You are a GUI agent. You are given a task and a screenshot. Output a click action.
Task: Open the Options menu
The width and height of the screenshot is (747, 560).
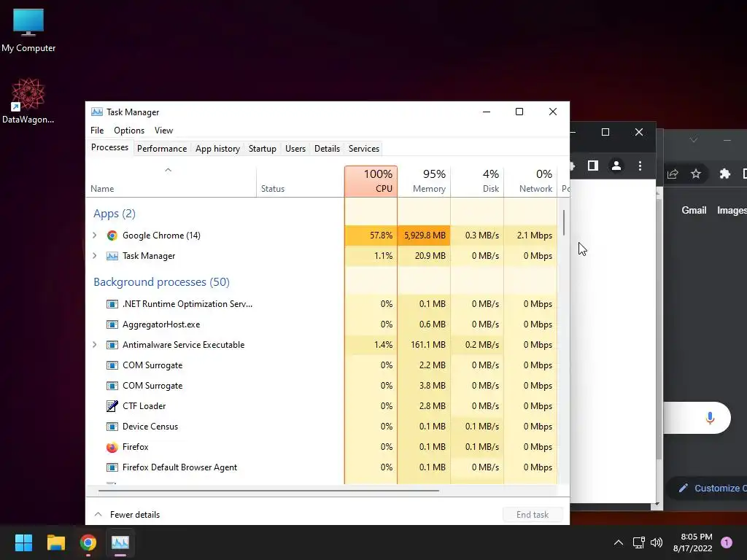point(129,131)
